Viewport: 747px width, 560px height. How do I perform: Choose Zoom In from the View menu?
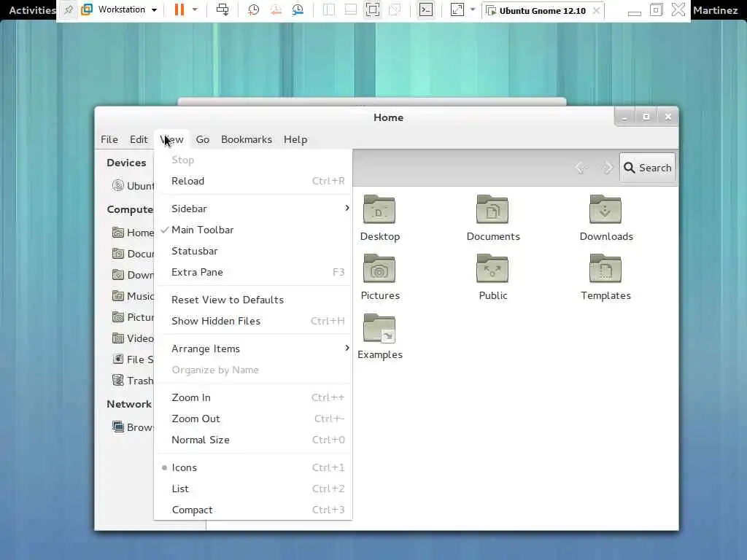(x=253, y=397)
